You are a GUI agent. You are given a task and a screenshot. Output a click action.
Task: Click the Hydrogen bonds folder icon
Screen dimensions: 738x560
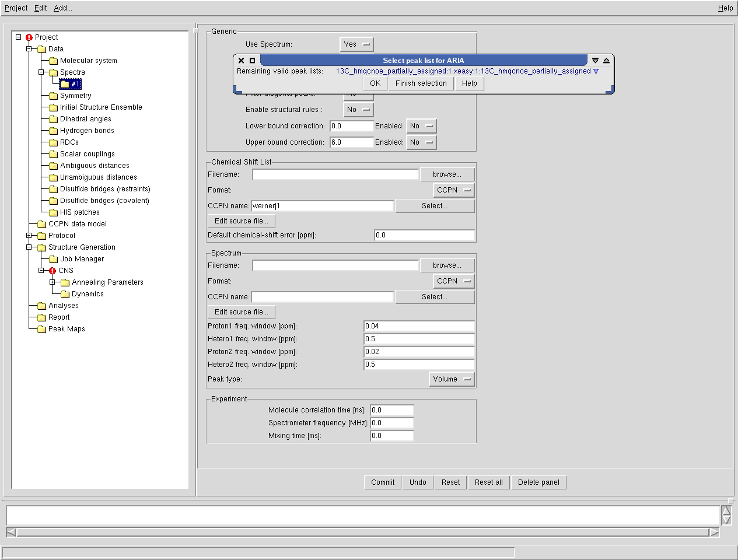point(53,131)
